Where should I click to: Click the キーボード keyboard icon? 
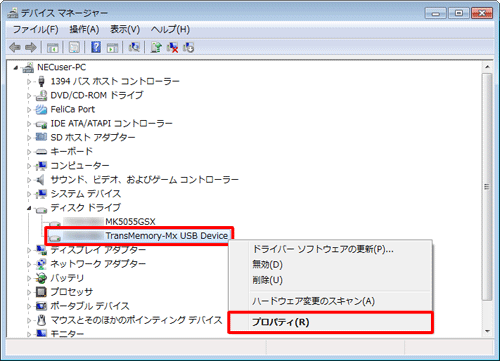pyautogui.click(x=41, y=152)
